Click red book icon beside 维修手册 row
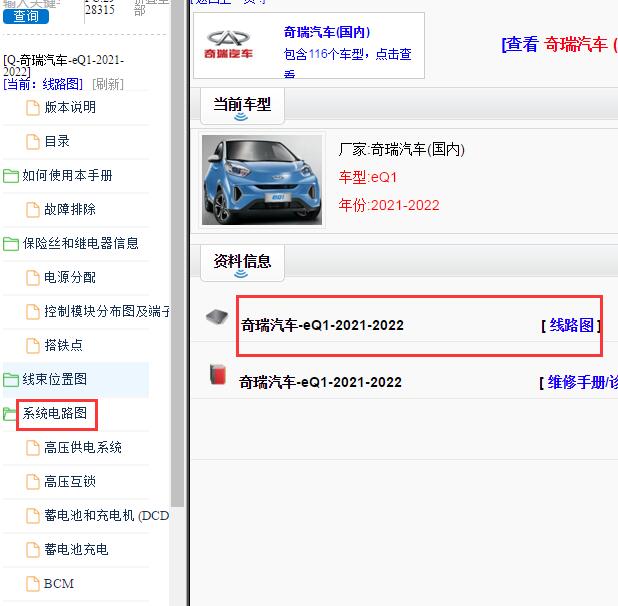This screenshot has width=618, height=606. 218,374
